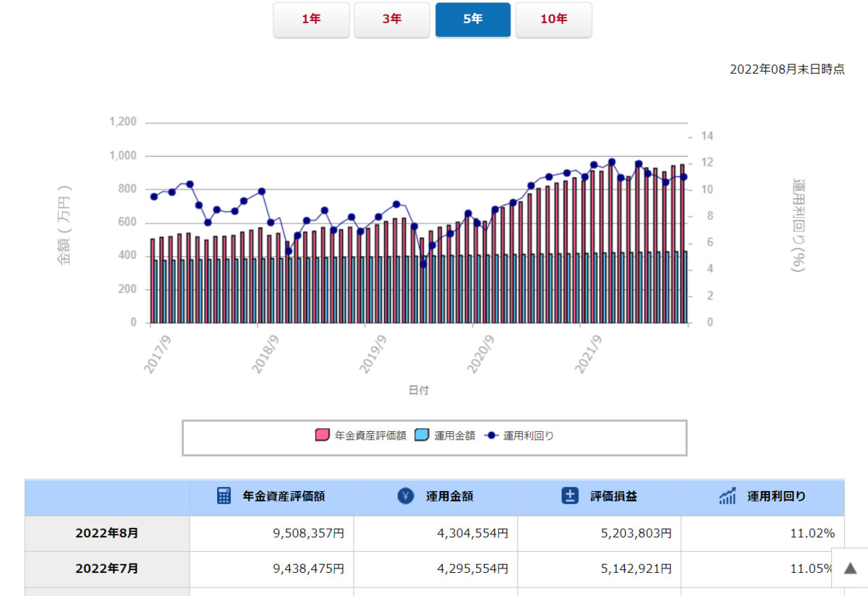
Task: Click the 運用金額 legend label
Action: (454, 435)
